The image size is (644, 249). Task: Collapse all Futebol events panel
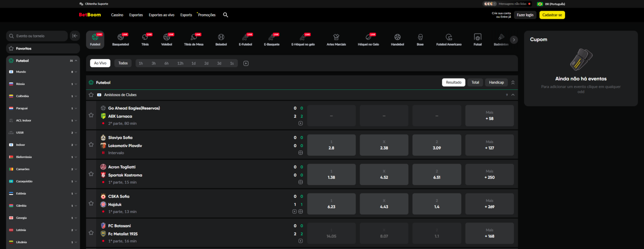[x=513, y=82]
